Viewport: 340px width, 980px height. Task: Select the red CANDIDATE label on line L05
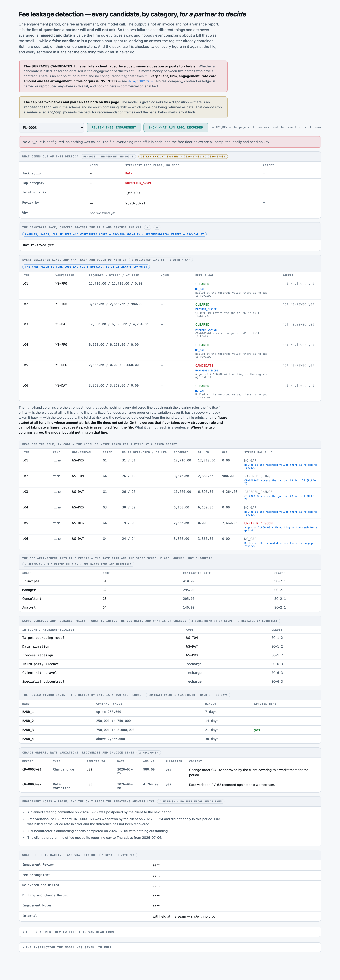tap(204, 365)
